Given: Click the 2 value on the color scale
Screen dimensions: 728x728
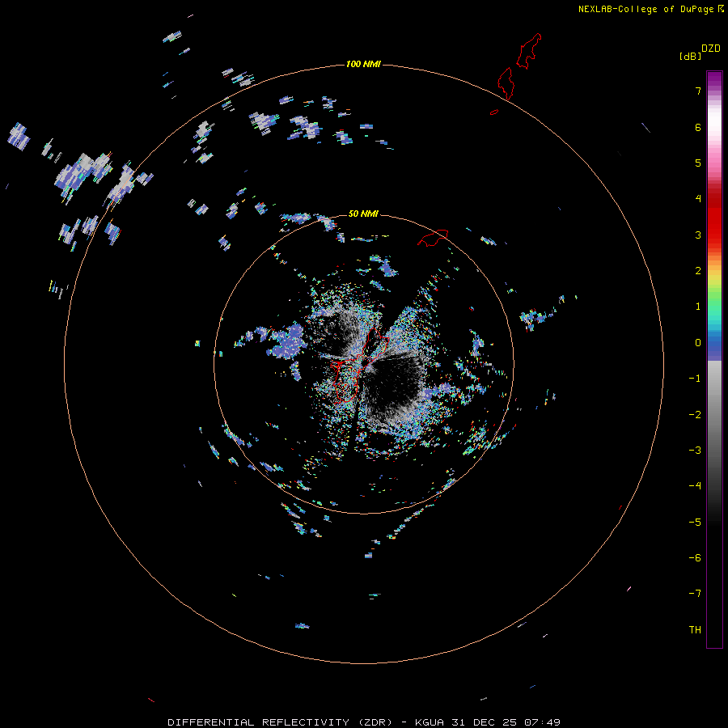Looking at the screenshot, I should click(x=698, y=271).
